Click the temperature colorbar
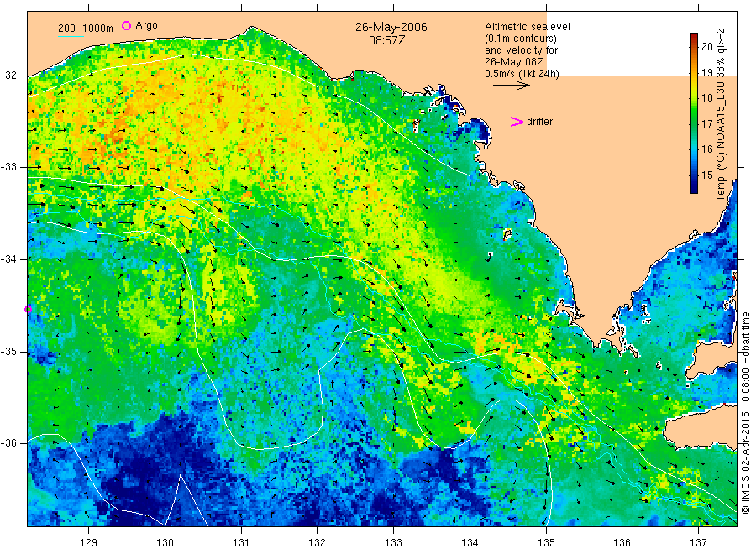This screenshot has width=756, height=554. point(694,113)
